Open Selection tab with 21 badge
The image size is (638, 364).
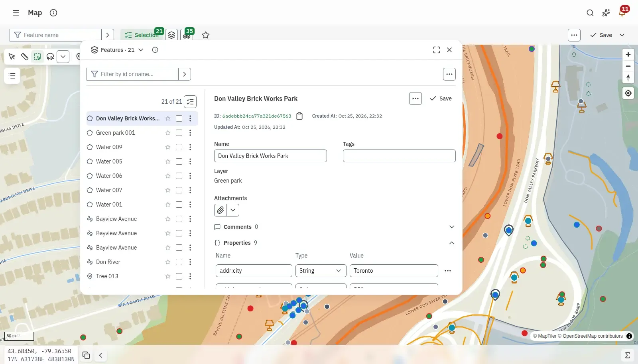click(x=142, y=35)
